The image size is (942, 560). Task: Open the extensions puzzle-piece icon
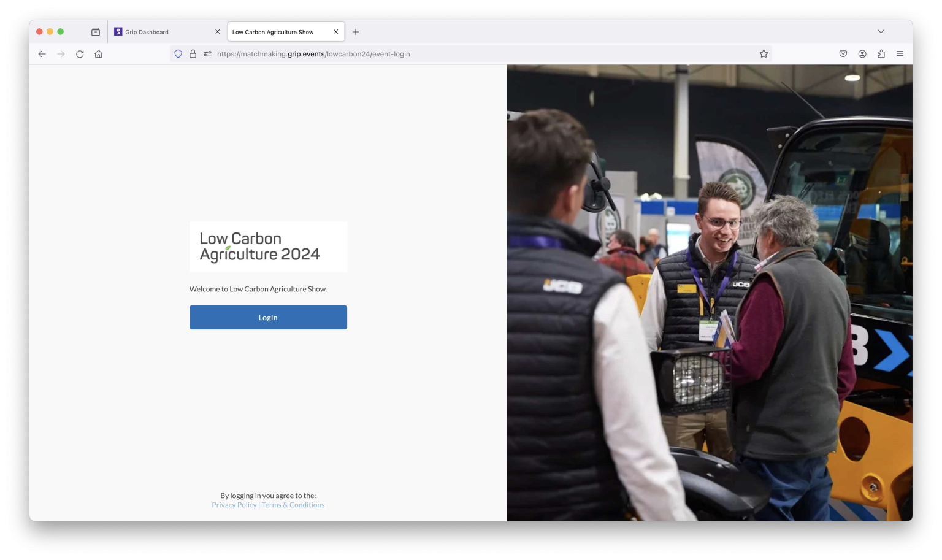(x=881, y=53)
